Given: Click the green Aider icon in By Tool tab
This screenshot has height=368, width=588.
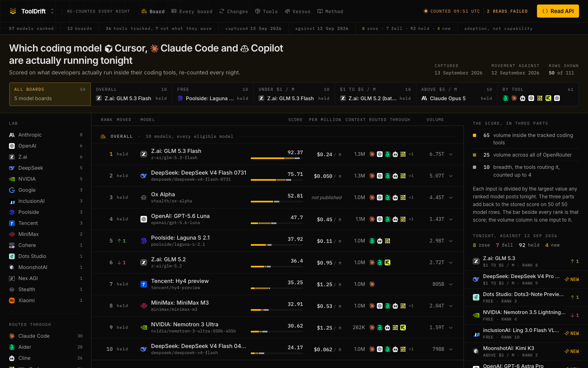Looking at the screenshot, I should coord(506,98).
